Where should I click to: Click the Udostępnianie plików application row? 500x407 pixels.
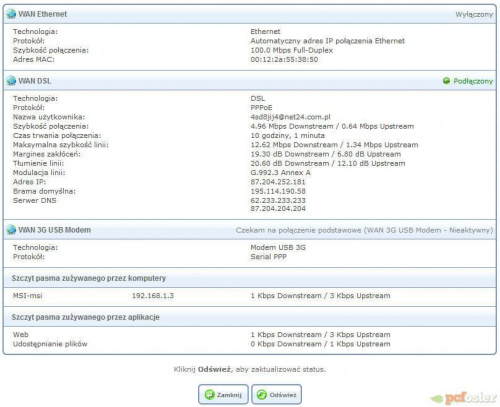[x=249, y=344]
